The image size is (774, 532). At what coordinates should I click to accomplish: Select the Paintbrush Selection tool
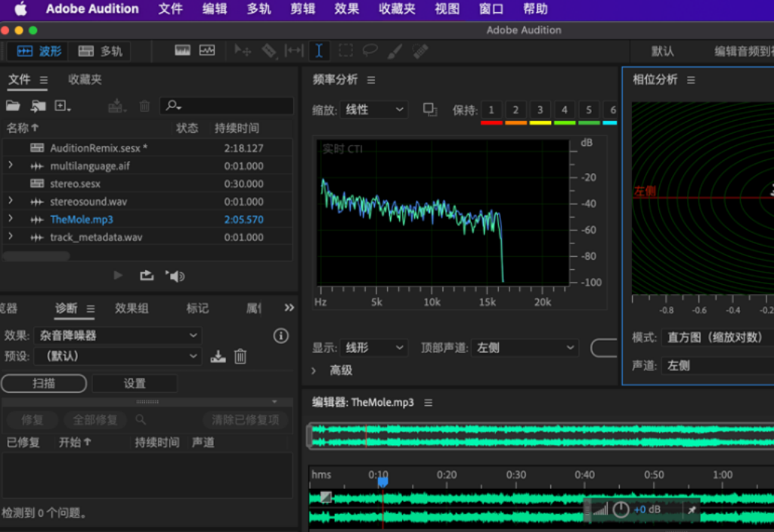[x=393, y=50]
